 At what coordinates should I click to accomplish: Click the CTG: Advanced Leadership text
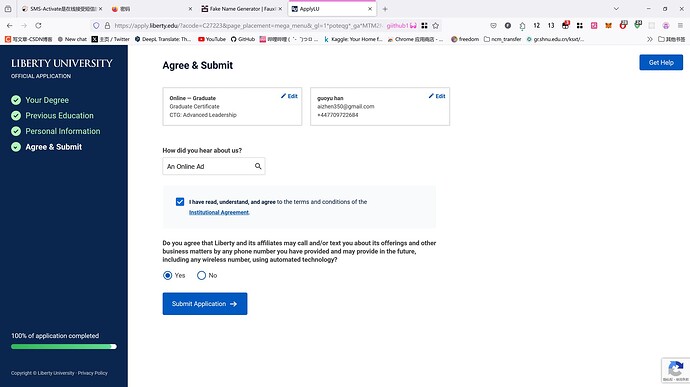203,114
